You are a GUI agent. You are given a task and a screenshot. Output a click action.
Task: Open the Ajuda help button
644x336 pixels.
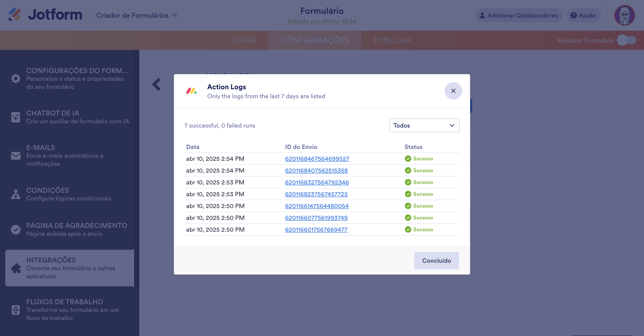(x=583, y=16)
